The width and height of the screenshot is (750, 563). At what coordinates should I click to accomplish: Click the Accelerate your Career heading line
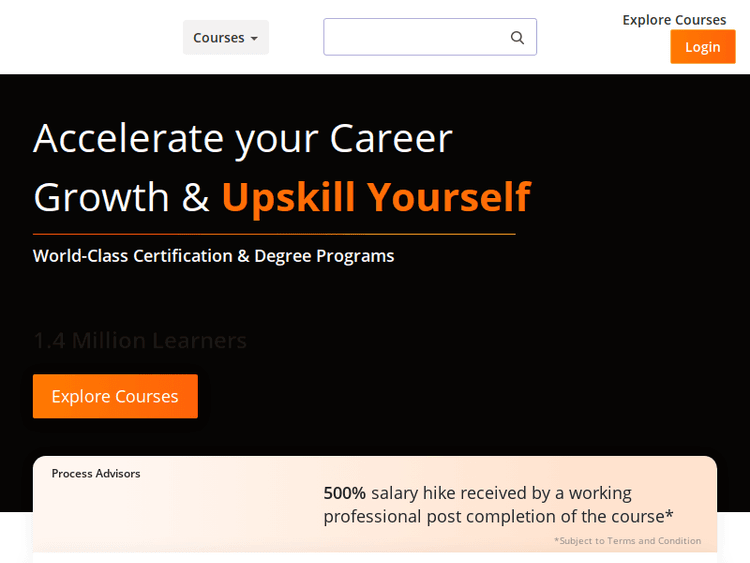pos(243,138)
